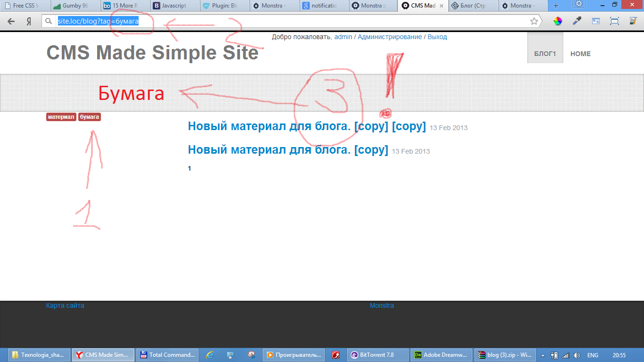Toggle the bookmark star in address bar
Viewport: 644px width, 362px height.
(534, 21)
